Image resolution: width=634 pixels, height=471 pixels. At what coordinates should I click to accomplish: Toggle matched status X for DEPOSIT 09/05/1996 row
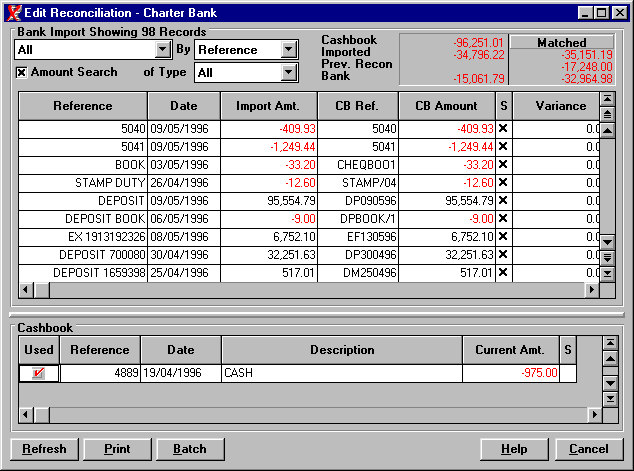pyautogui.click(x=503, y=201)
